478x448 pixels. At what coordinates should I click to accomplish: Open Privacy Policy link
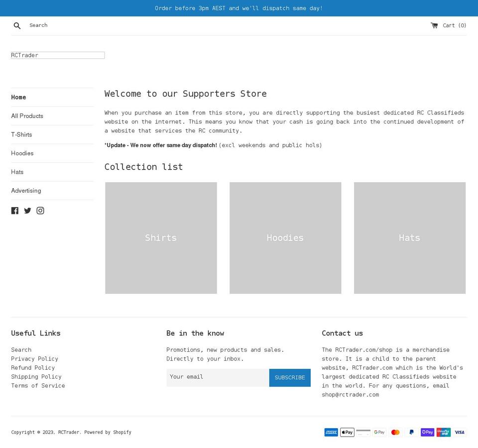coord(35,359)
